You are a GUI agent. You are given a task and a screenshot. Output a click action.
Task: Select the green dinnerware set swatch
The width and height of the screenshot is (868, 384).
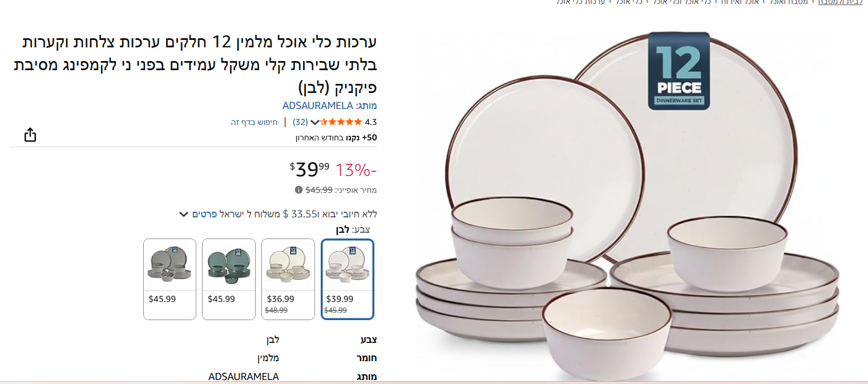coord(229,279)
